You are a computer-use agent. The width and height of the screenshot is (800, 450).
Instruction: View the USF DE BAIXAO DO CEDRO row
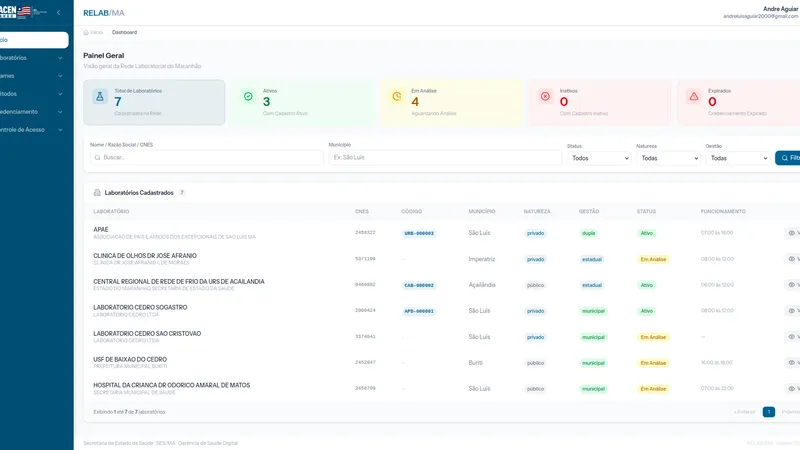coord(791,363)
